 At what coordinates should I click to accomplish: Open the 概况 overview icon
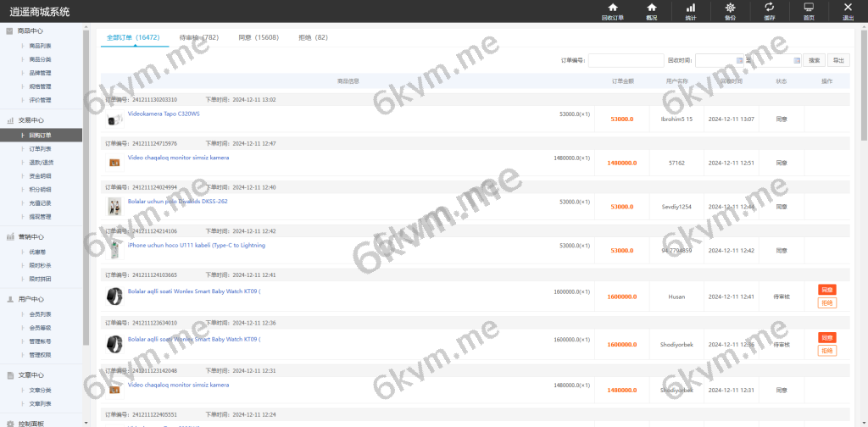(651, 8)
